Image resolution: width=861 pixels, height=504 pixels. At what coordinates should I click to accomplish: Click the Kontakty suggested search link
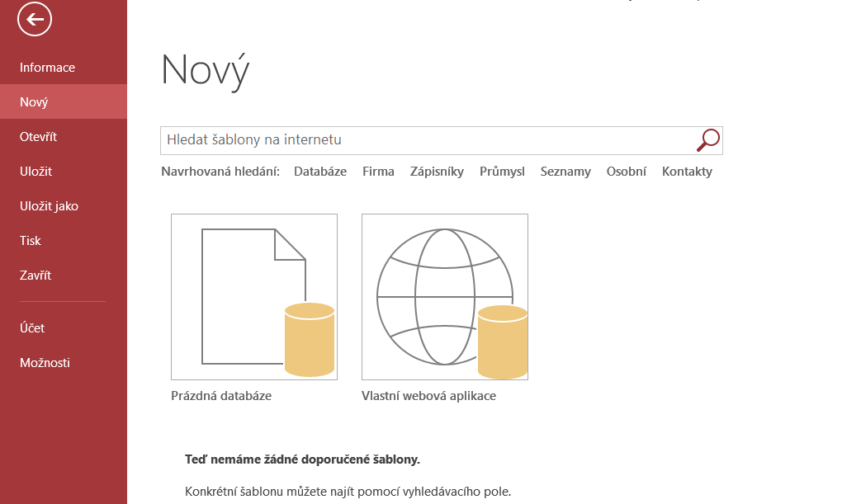[687, 172]
